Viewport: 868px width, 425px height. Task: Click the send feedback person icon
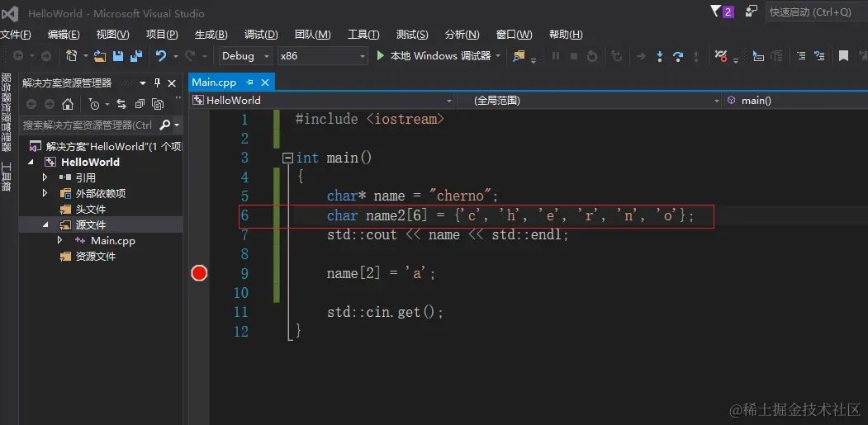click(x=752, y=11)
